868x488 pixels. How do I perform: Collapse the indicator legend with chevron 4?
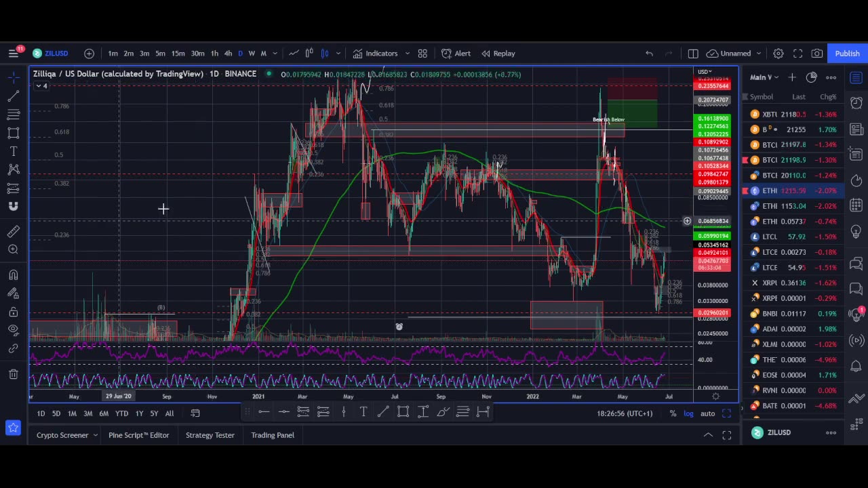click(x=41, y=86)
